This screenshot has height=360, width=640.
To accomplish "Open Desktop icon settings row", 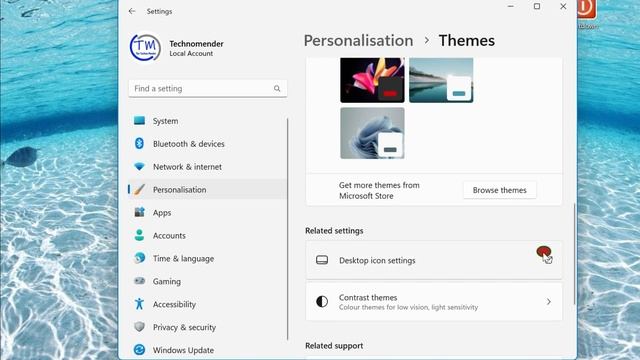I will click(x=434, y=260).
